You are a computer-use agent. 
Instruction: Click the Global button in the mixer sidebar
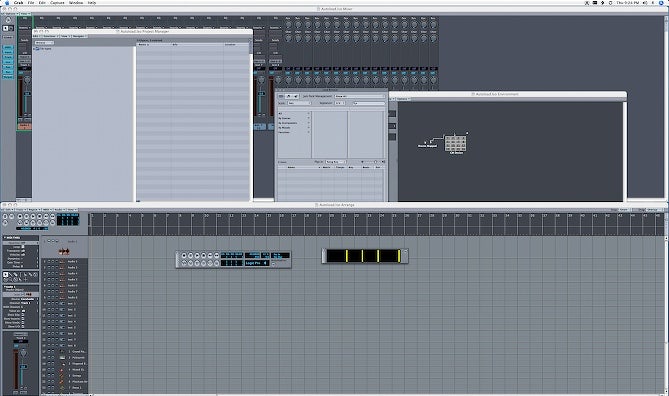point(8,38)
